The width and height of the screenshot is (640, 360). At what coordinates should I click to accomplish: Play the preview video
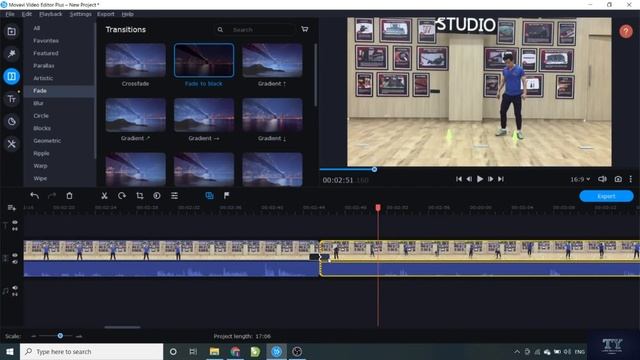click(480, 179)
